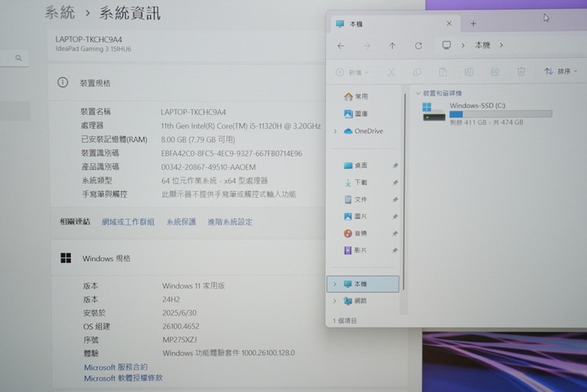This screenshot has height=392, width=587.
Task: Click chevron after 本機 in address bar
Action: coord(501,46)
